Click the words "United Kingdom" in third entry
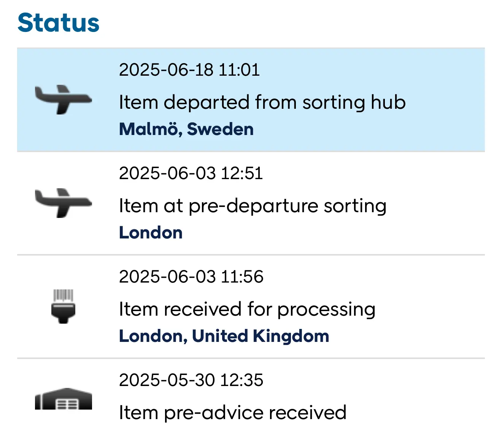 pyautogui.click(x=261, y=336)
